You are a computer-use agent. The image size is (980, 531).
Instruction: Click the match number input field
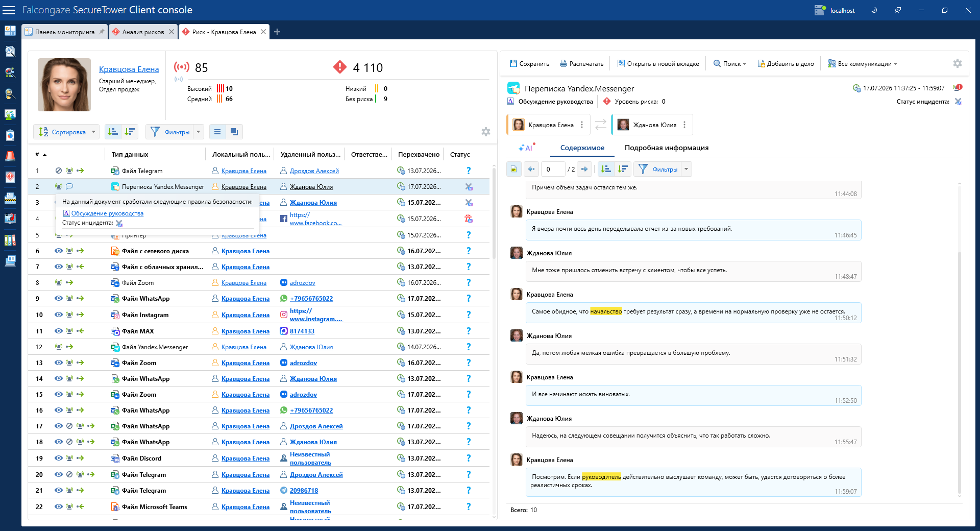553,169
